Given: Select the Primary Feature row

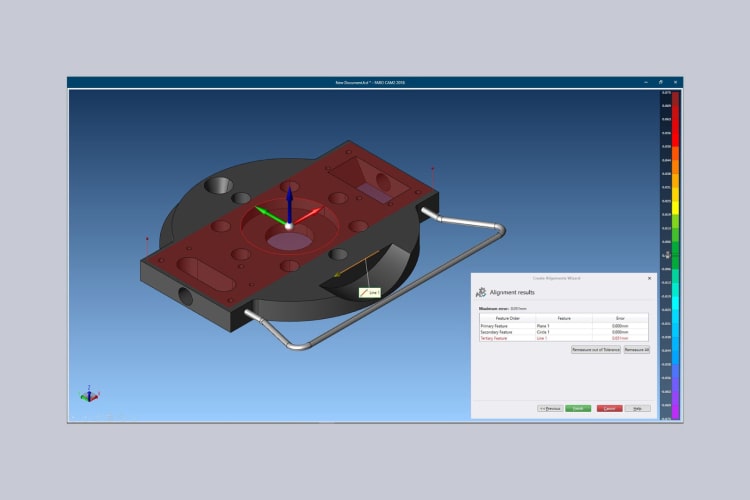Looking at the screenshot, I should [564, 326].
